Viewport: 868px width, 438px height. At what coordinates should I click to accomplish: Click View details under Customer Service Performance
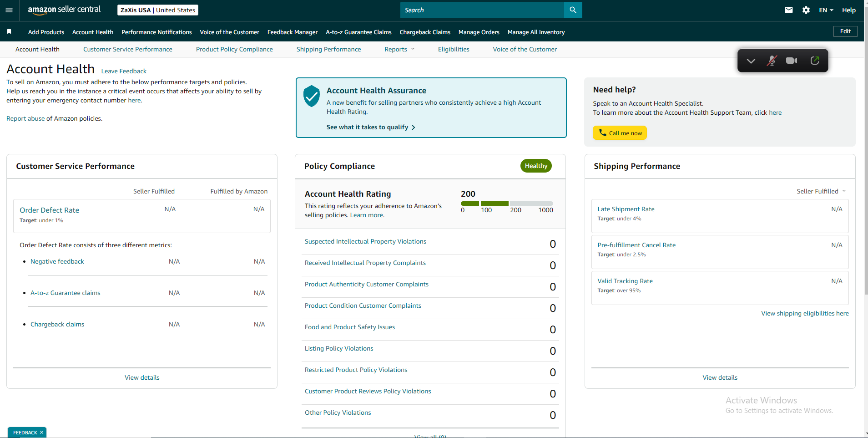142,377
